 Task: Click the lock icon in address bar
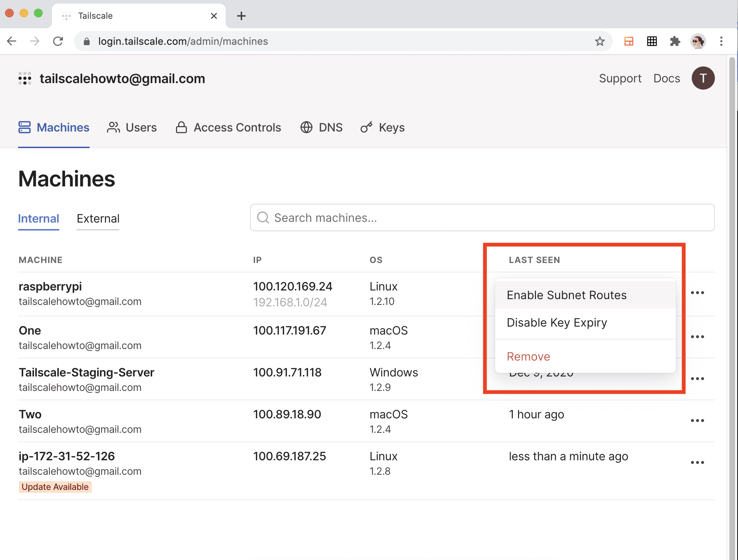tap(86, 42)
